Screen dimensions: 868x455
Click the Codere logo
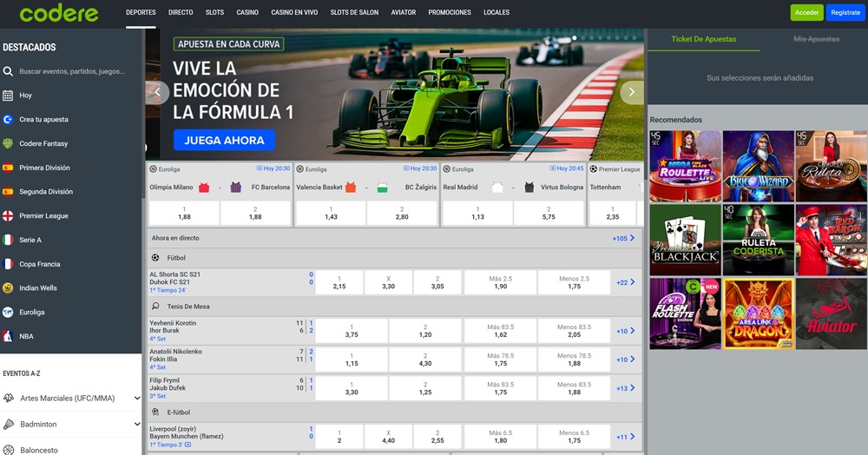click(x=59, y=13)
